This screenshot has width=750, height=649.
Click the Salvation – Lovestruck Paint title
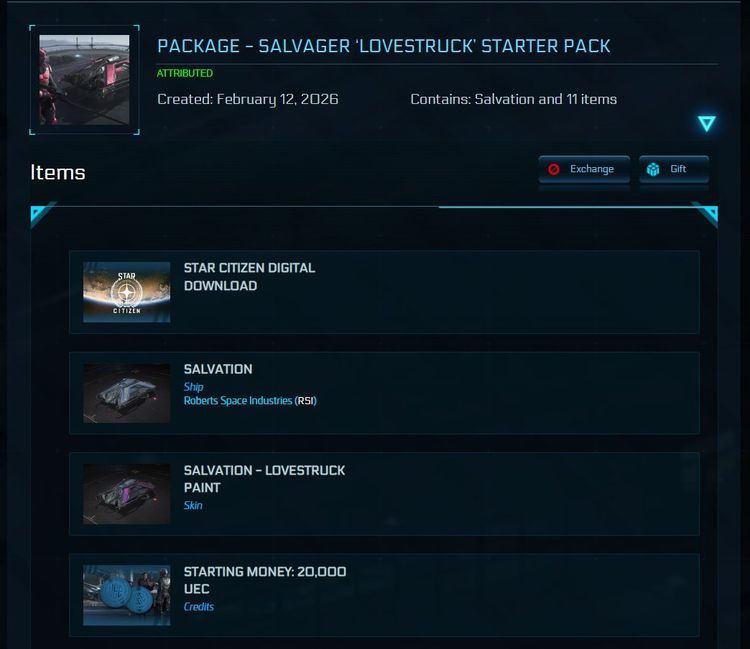pos(264,479)
